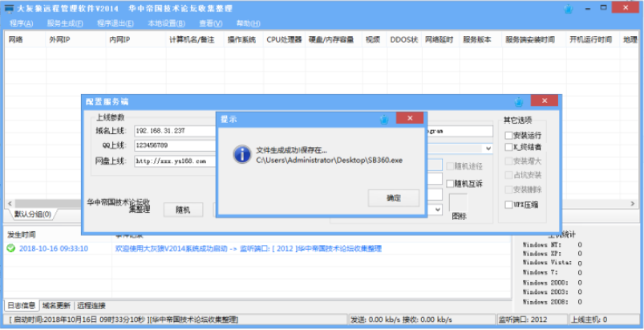
Task: Sort by the 内网IP column header
Action: click(136, 39)
